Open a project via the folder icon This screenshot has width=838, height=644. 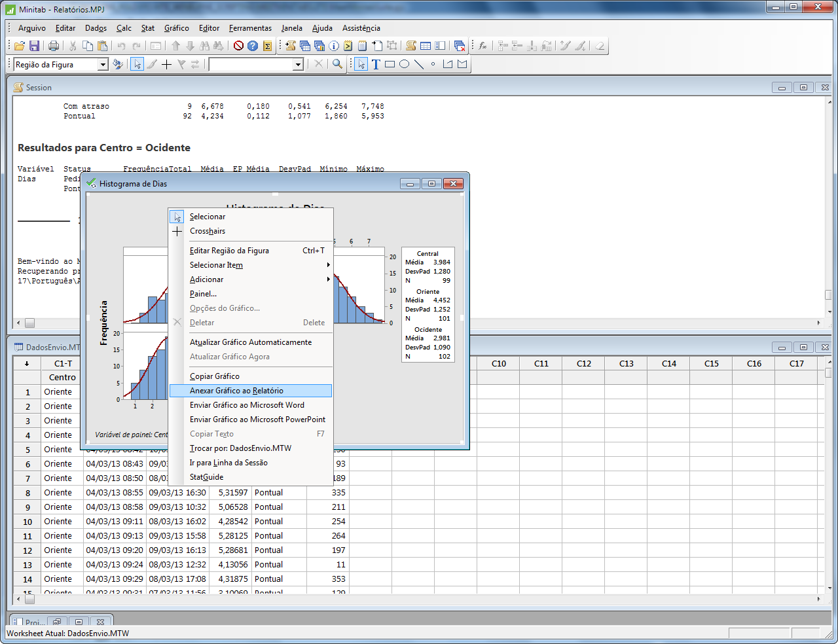pos(20,46)
